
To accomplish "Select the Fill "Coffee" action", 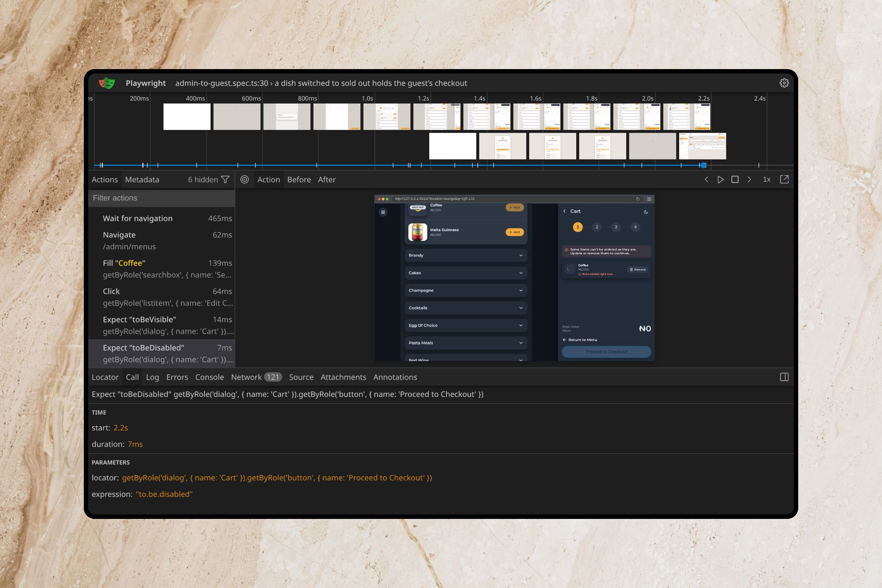I will click(162, 269).
